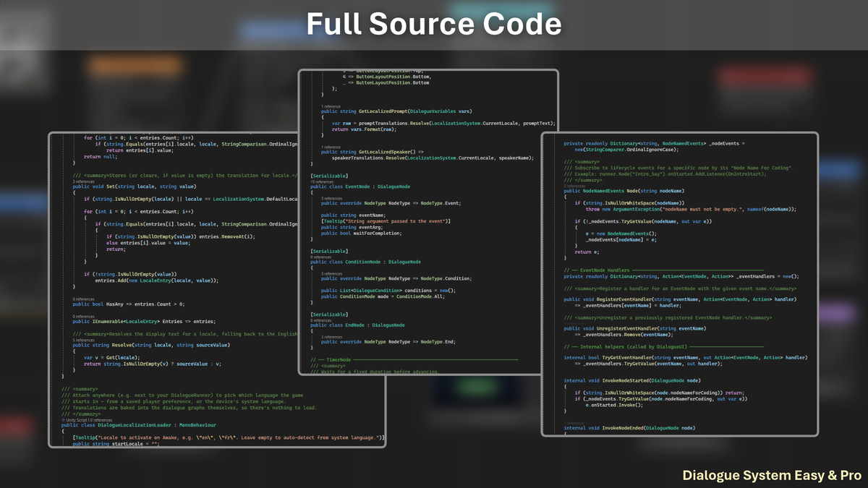This screenshot has height=488, width=868.
Task: Click the "var v = Get(locale);" line
Action: click(x=111, y=357)
